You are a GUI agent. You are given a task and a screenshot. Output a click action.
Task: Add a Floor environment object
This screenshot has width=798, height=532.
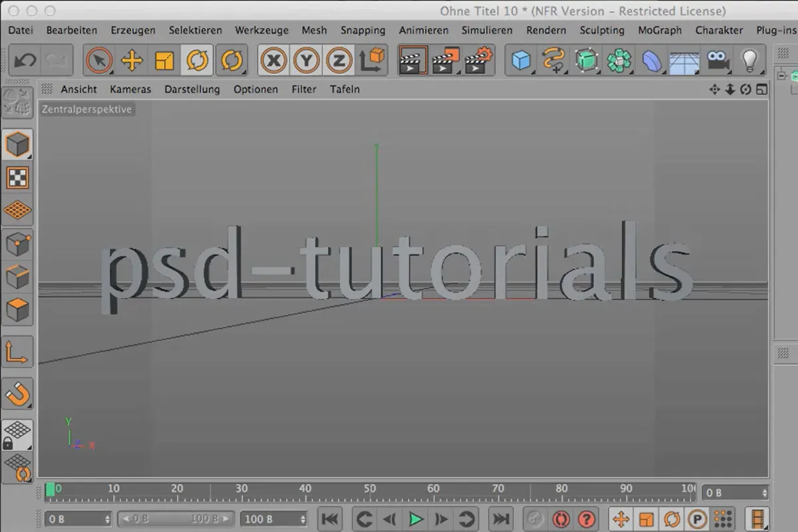[x=684, y=61]
